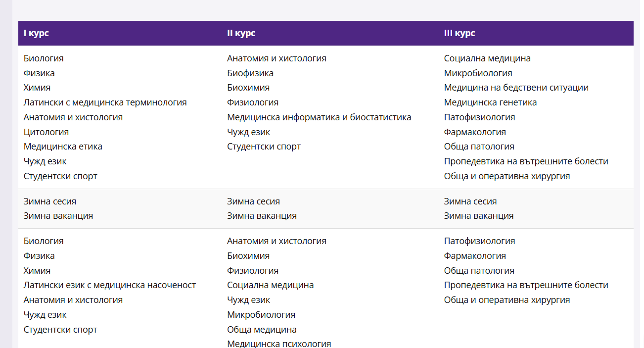Click "Медицина на бедствени ситуации"

(x=516, y=88)
